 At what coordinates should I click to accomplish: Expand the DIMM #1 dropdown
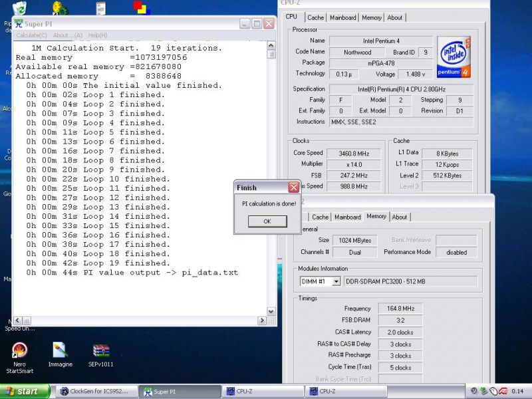[x=336, y=281]
